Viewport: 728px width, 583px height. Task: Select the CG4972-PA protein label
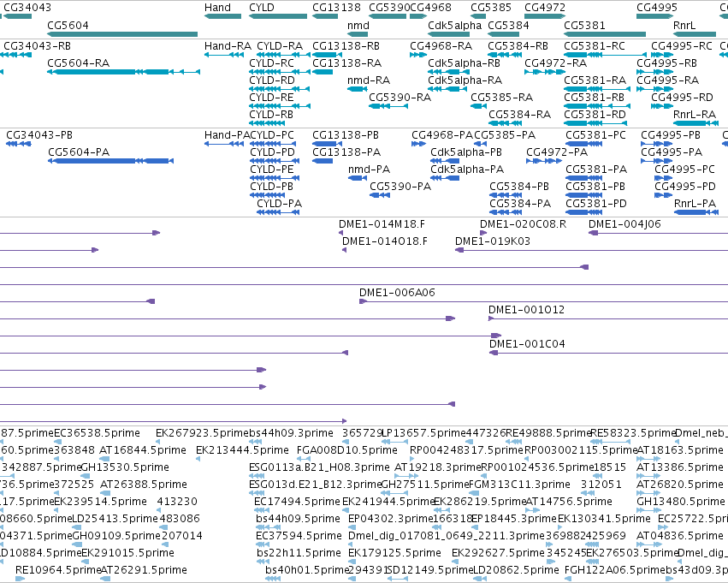pyautogui.click(x=557, y=152)
